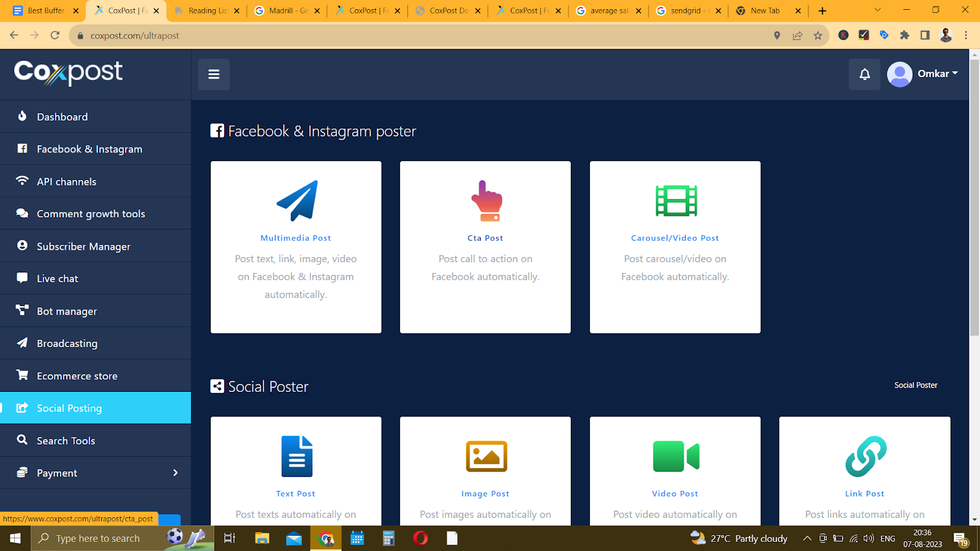980x551 pixels.
Task: Click the Text Post link
Action: point(296,493)
